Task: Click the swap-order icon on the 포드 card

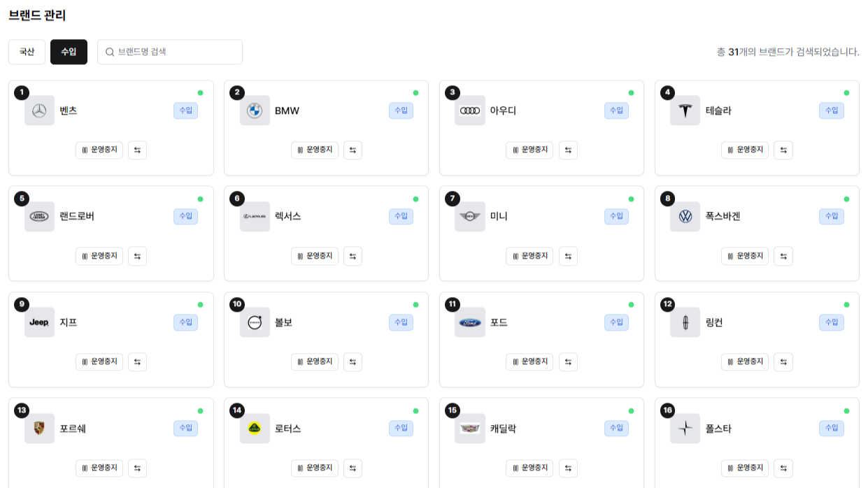Action: click(x=568, y=362)
